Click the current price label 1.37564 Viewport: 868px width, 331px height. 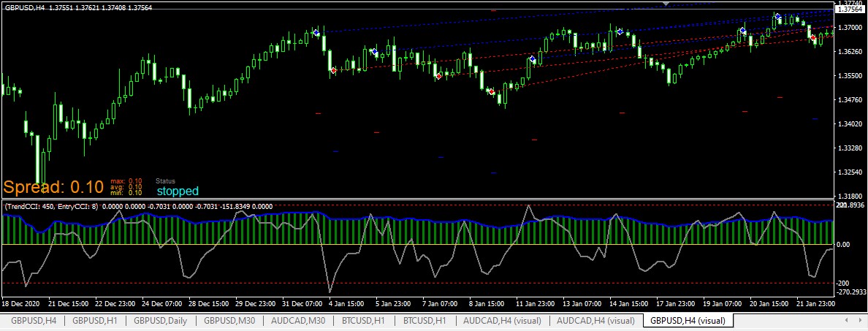pyautogui.click(x=851, y=9)
